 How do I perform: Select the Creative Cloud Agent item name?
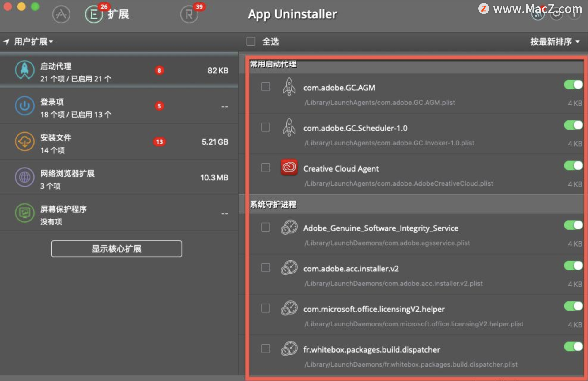pyautogui.click(x=341, y=169)
